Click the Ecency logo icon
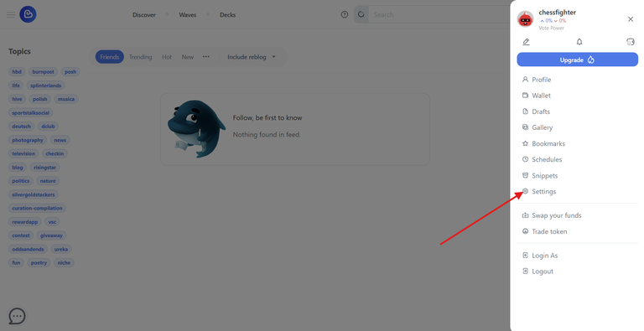 [x=28, y=14]
